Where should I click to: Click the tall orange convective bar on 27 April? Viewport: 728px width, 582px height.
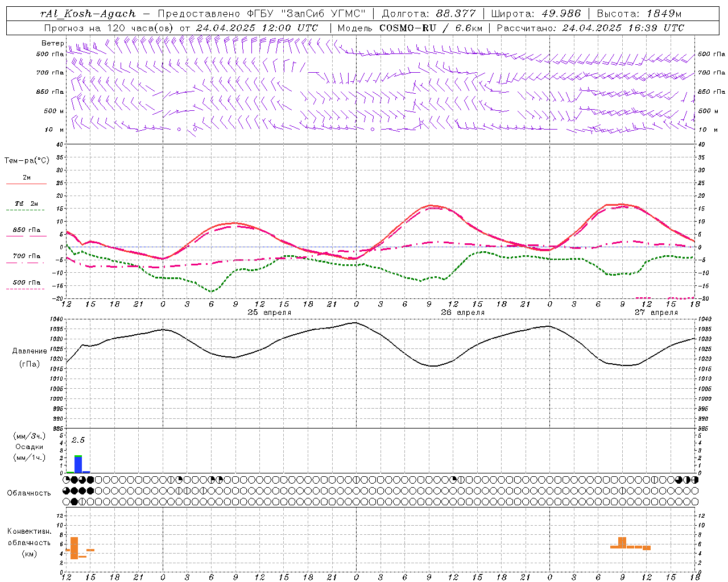(622, 543)
